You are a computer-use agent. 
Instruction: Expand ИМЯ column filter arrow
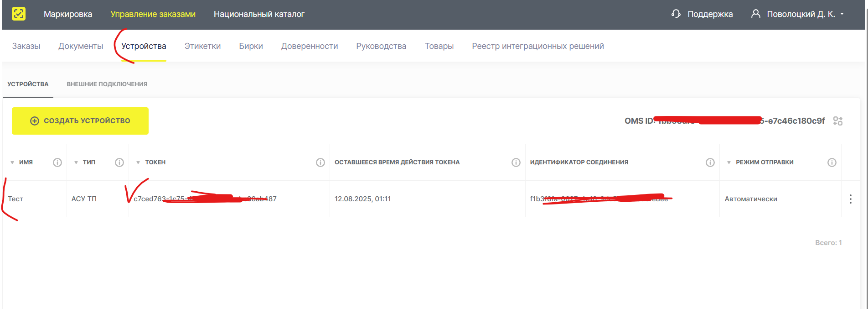point(12,162)
